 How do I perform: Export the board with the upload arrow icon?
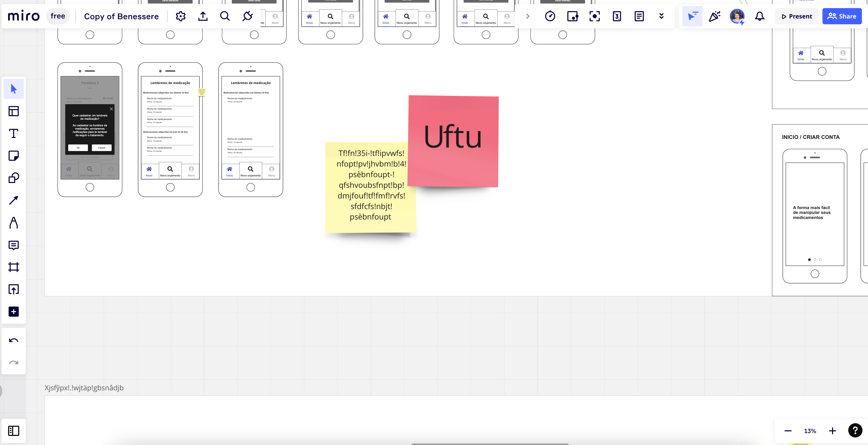click(203, 16)
